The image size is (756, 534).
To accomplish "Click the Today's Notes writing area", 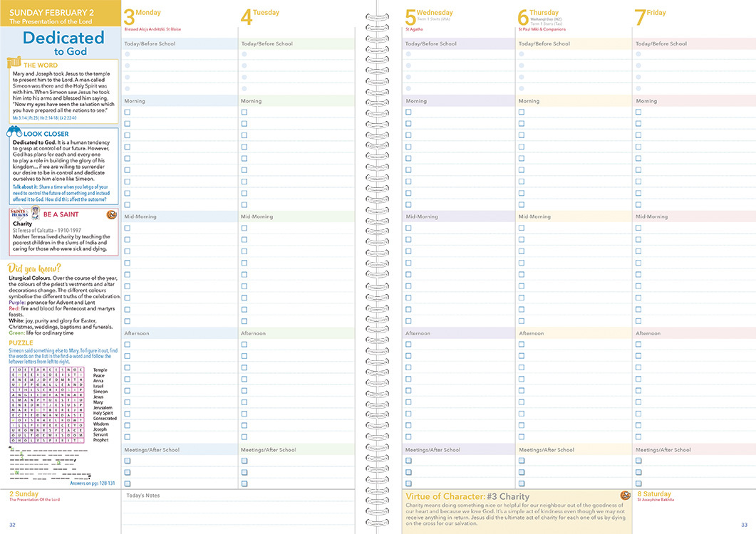I will (x=237, y=512).
